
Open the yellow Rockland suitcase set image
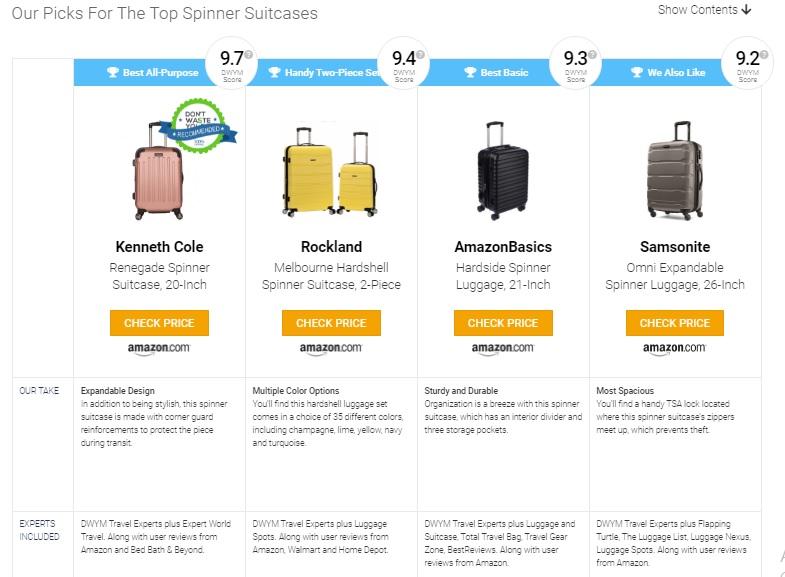[331, 172]
